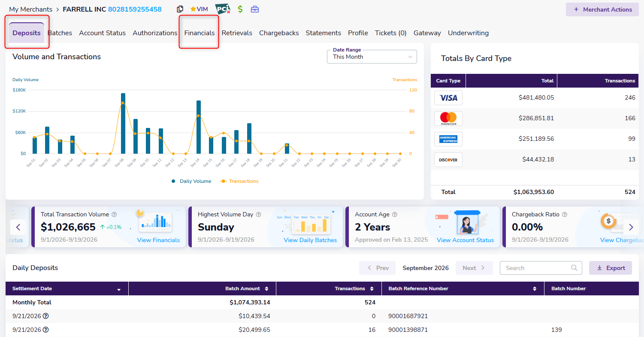Click the briefcase icon in the merchant header

tap(255, 9)
